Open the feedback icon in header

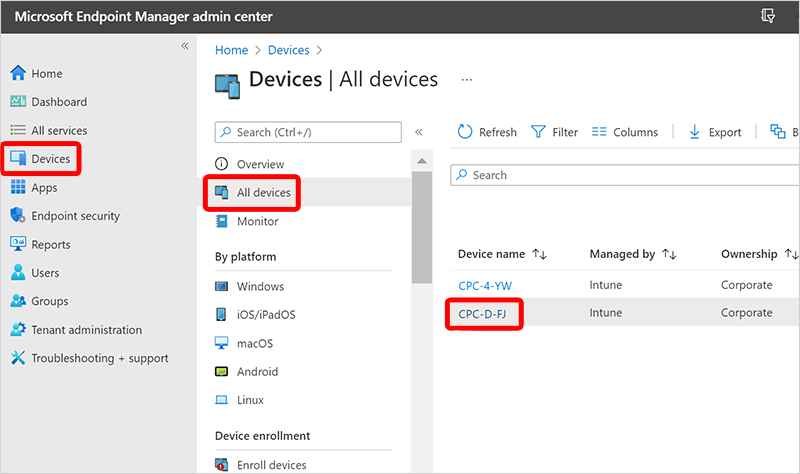767,17
